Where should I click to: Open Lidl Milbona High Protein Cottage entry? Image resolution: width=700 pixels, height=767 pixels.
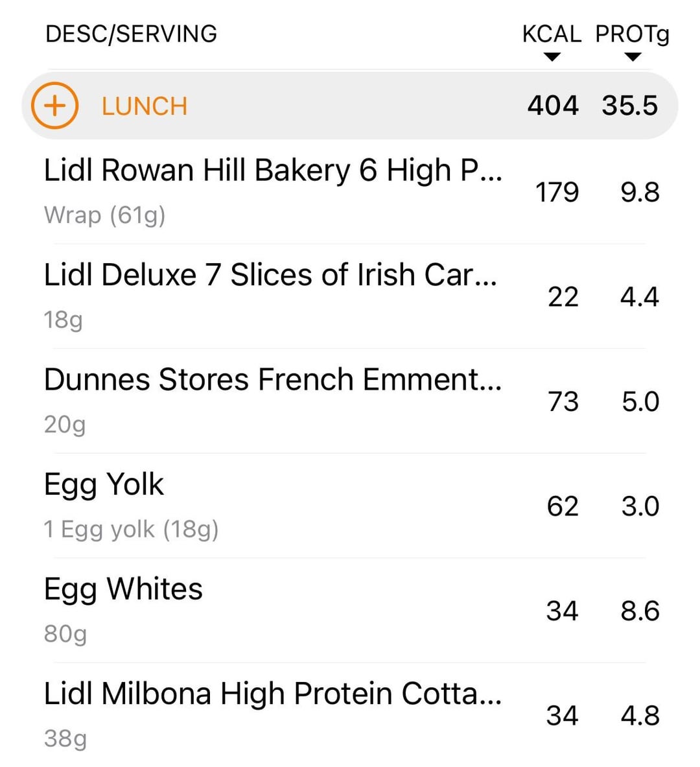[x=272, y=694]
